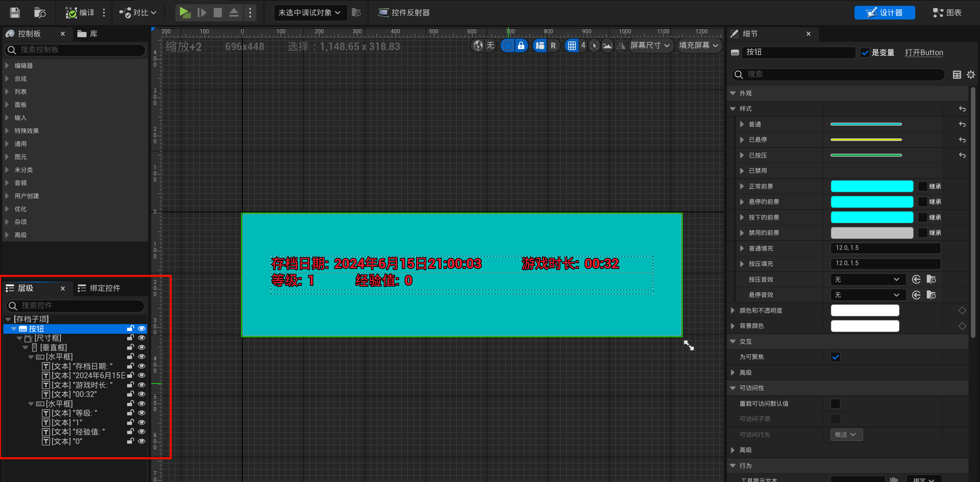Viewport: 980px width, 482px height.
Task: Uncheck the Is Variable checkbox
Action: coord(865,53)
